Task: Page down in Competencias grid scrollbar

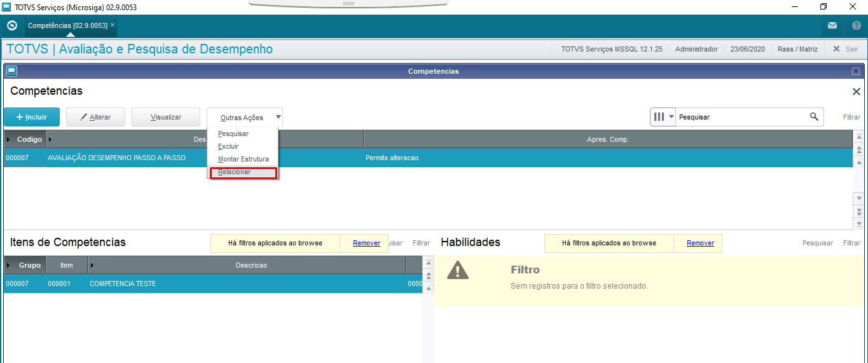Action: point(858,213)
